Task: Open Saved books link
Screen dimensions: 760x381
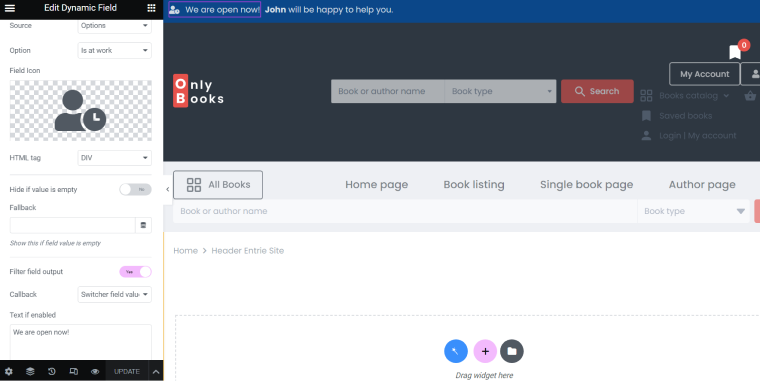Action: pos(685,116)
